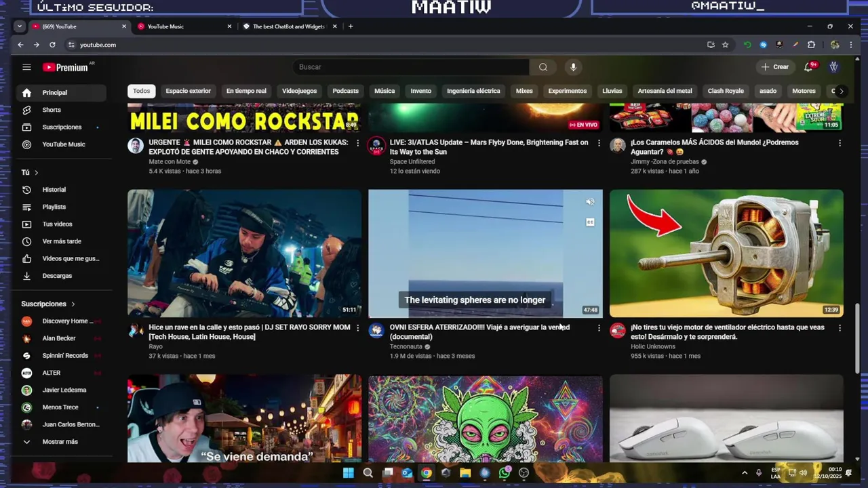
Task: Open the hamburger guide menu
Action: [26, 67]
